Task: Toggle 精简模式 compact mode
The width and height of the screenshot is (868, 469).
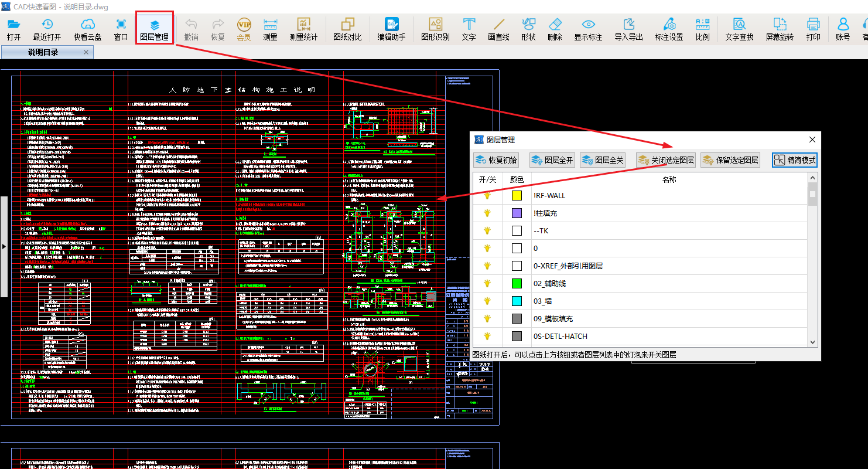Action: (795, 160)
